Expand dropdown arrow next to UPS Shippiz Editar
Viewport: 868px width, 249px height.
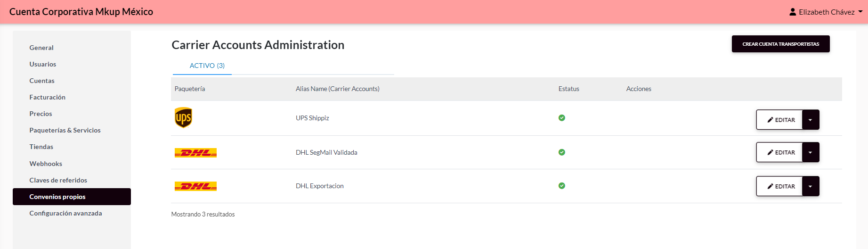click(x=811, y=120)
